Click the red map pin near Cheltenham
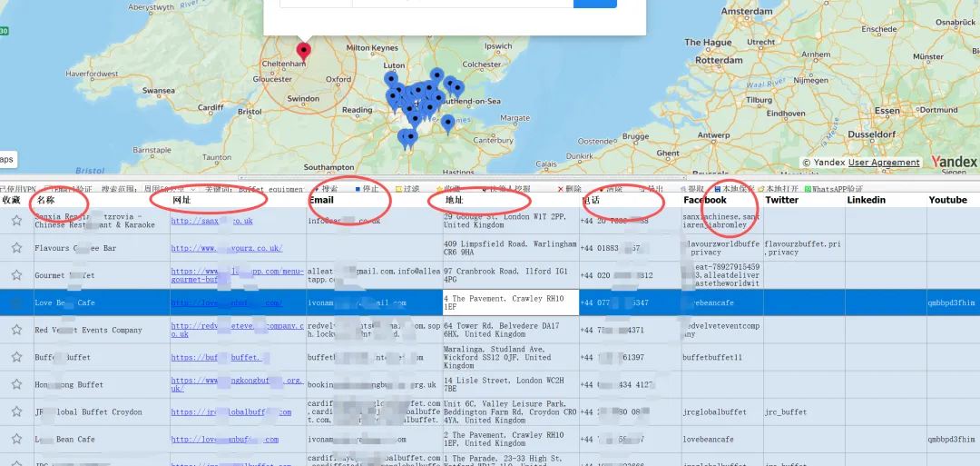This screenshot has width=980, height=466. pos(304,52)
